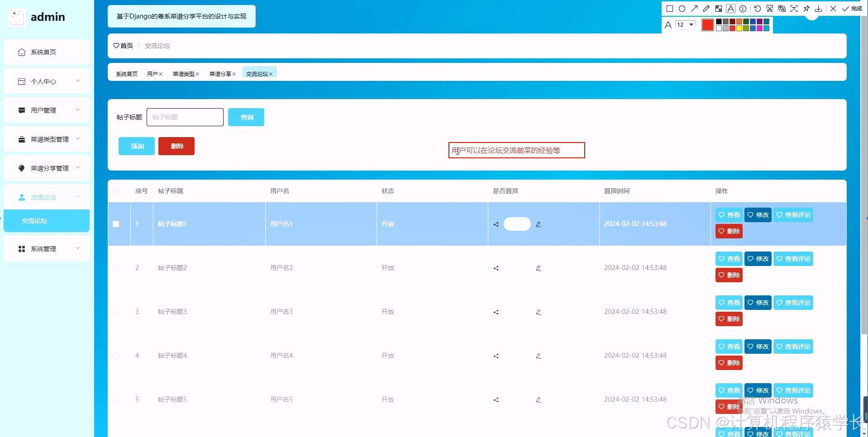
Task: Expand the 用户管理 sidebar menu
Action: click(x=47, y=110)
